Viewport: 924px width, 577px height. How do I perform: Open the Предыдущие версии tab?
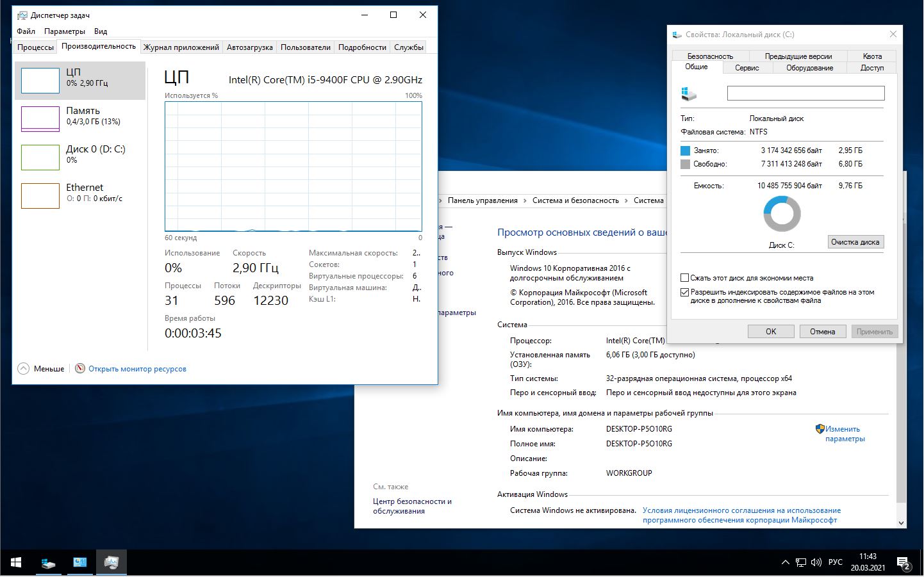tap(798, 56)
